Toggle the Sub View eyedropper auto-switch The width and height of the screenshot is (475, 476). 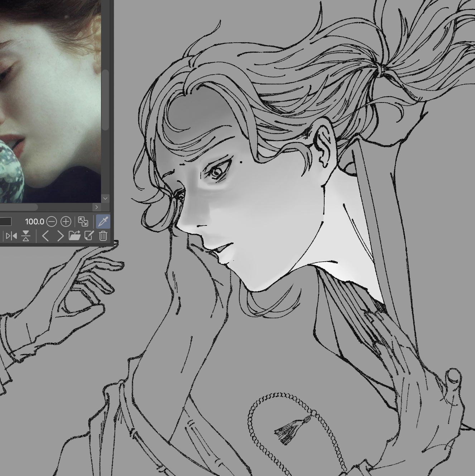[103, 222]
